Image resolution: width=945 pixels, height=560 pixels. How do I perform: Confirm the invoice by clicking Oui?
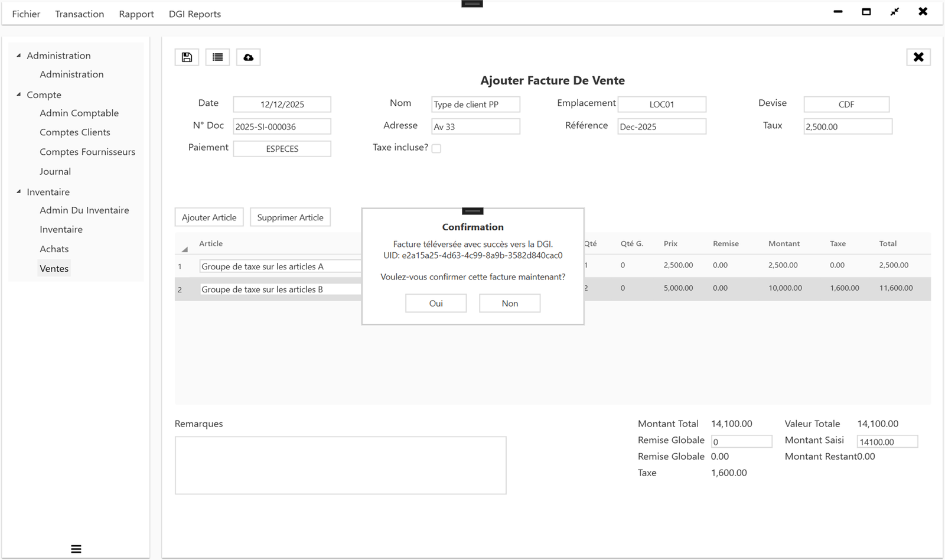tap(435, 303)
